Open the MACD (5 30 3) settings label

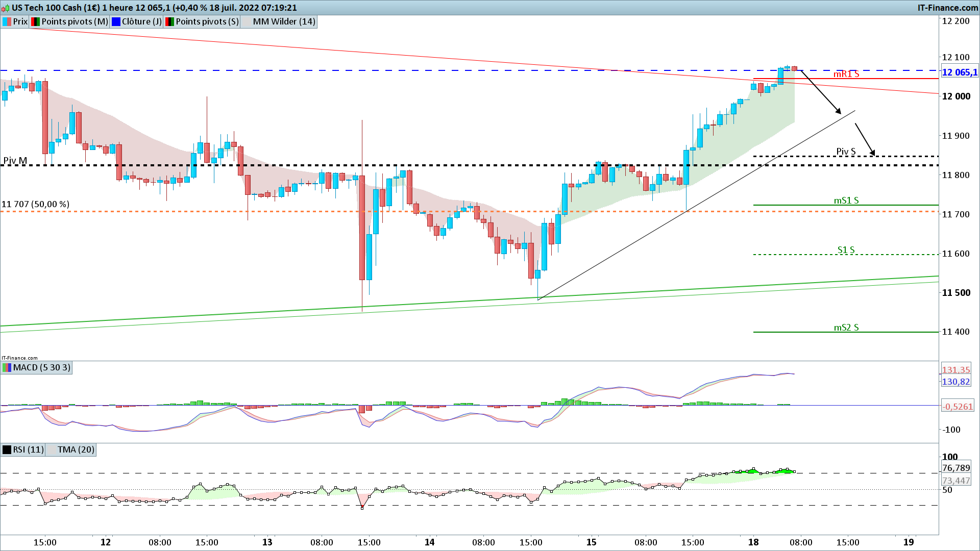click(x=41, y=367)
